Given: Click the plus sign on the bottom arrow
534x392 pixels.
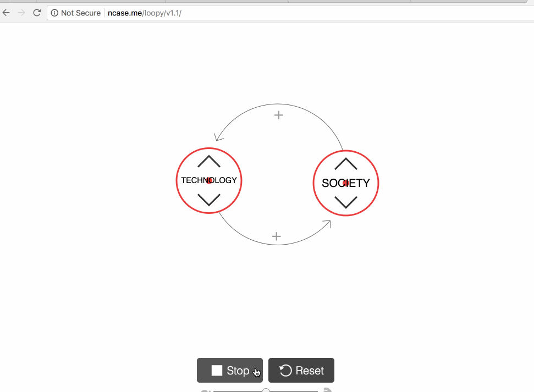Looking at the screenshot, I should [277, 236].
